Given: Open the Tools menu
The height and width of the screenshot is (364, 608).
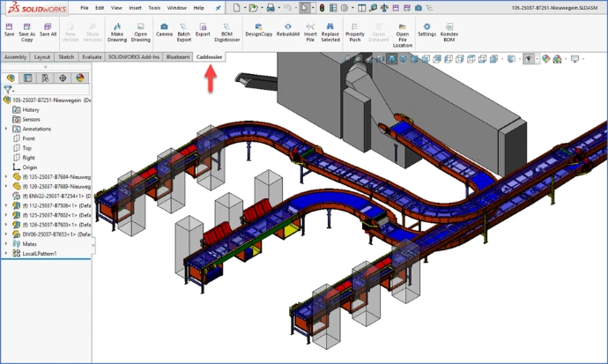Looking at the screenshot, I should tap(154, 7).
